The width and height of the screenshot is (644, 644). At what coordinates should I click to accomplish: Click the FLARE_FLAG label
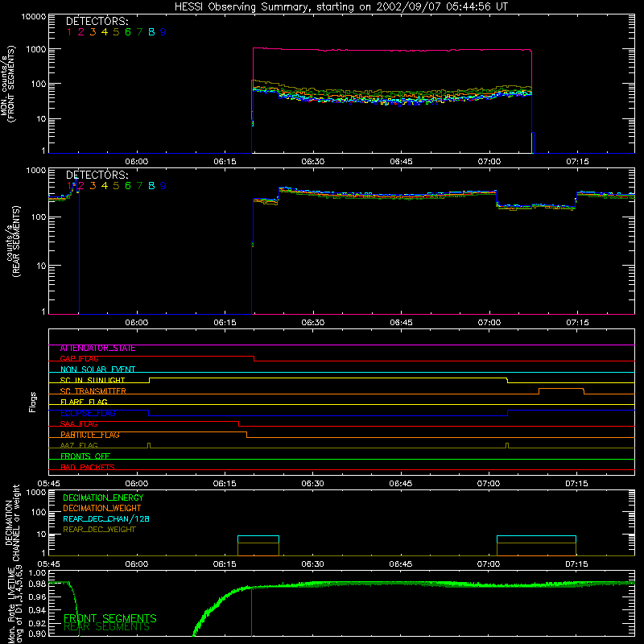click(x=84, y=402)
